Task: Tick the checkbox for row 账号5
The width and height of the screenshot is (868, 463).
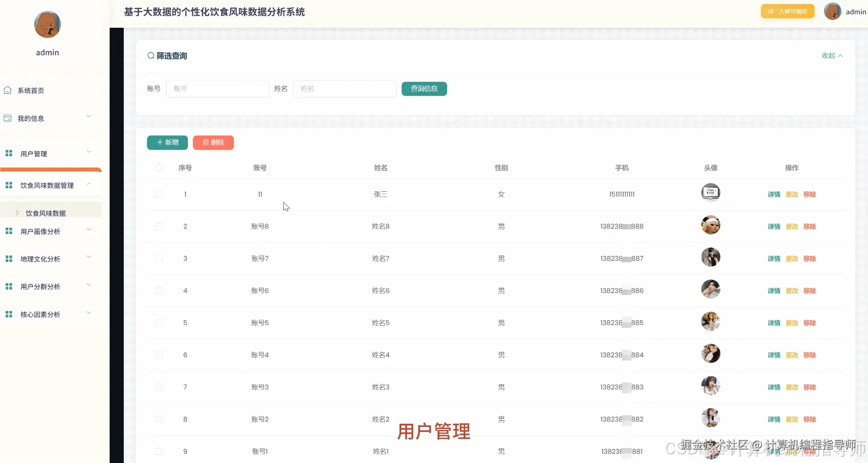Action: [x=159, y=323]
